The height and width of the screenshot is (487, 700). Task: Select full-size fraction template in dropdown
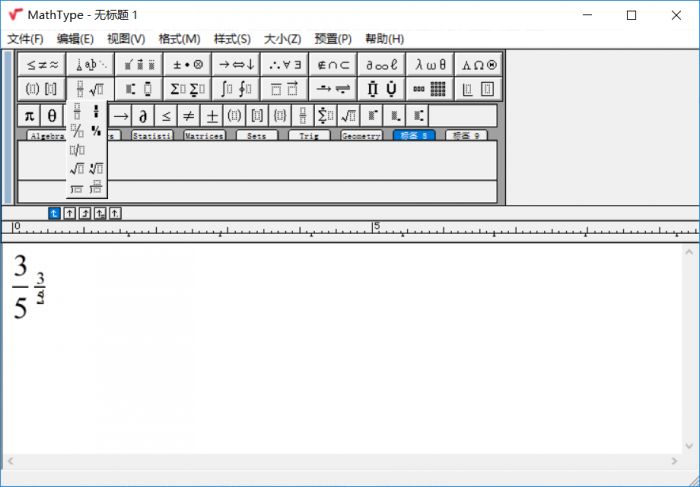77,112
